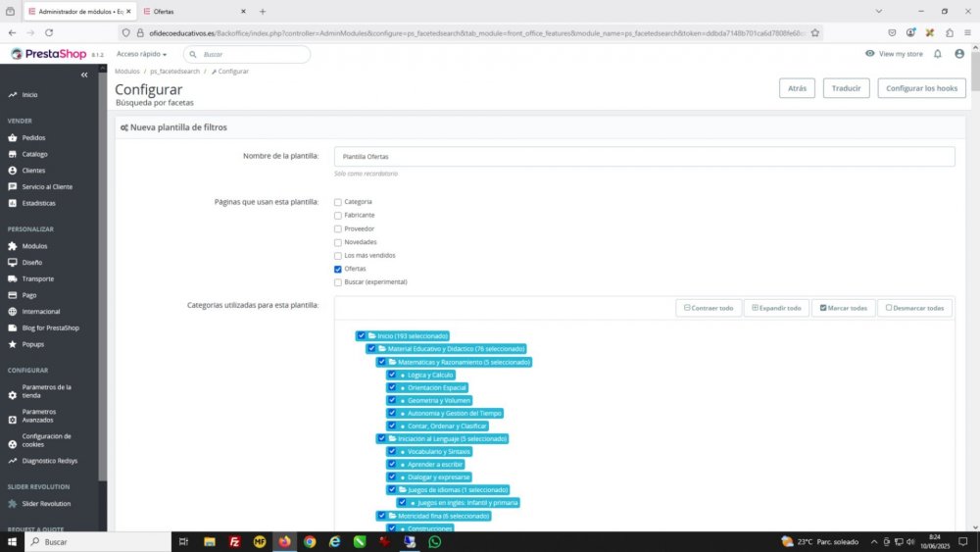This screenshot has width=980, height=552.
Task: Open WhatsApp from taskbar
Action: (x=434, y=542)
